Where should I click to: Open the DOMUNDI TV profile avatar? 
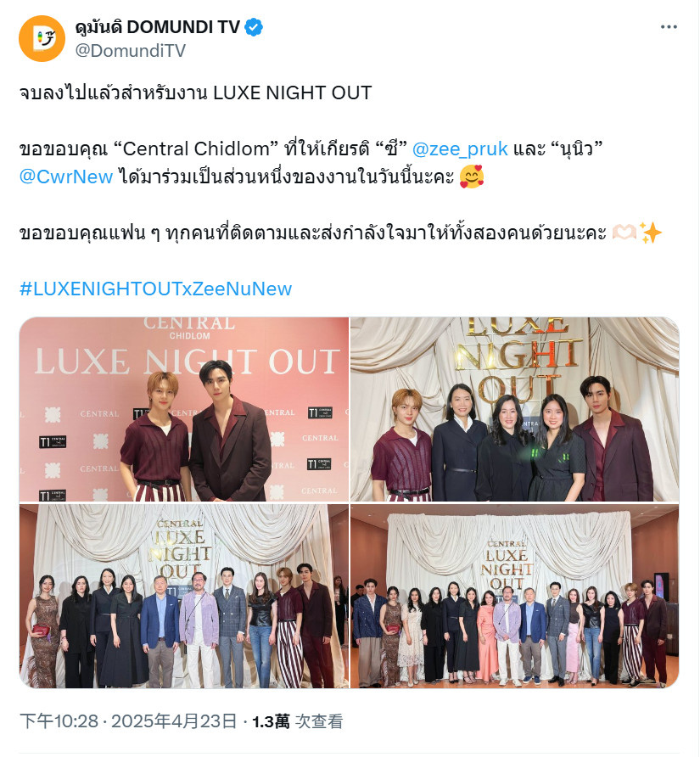point(42,39)
